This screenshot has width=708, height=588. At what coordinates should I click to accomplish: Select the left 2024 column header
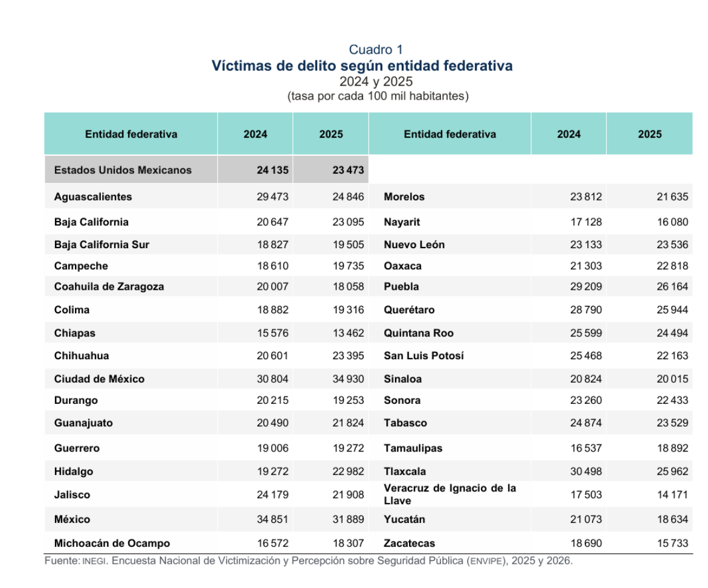pos(255,134)
